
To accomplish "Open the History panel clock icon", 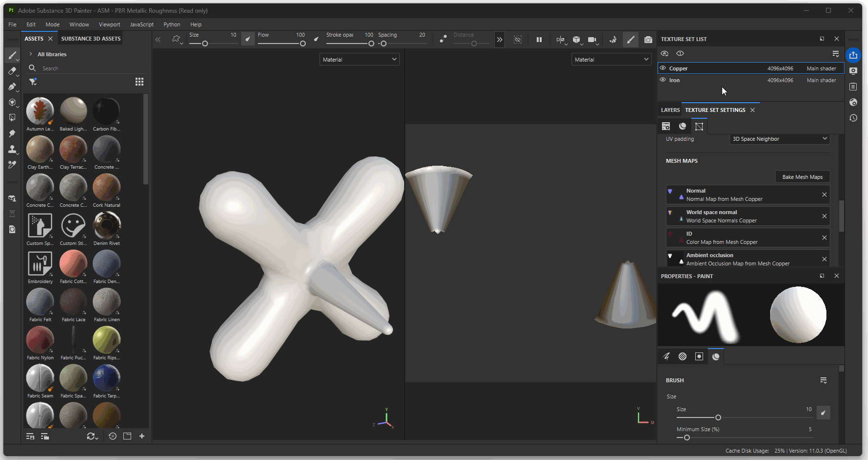I will pyautogui.click(x=853, y=118).
